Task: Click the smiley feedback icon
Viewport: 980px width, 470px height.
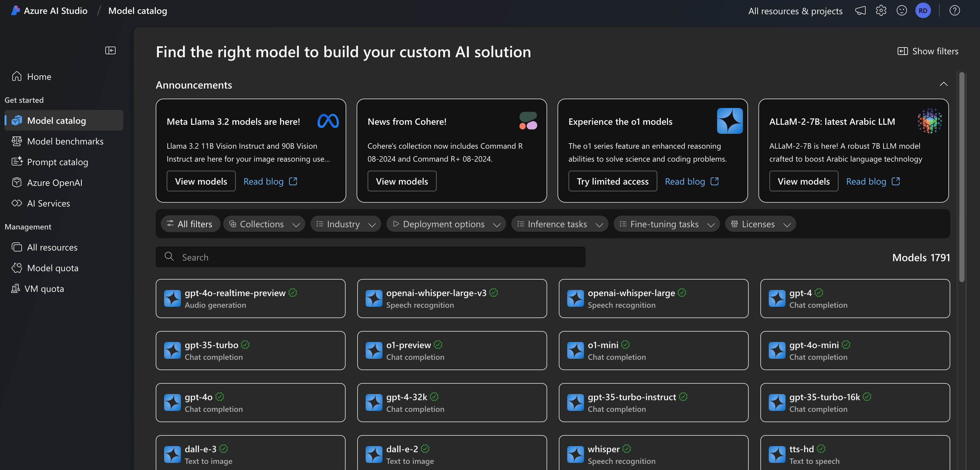Action: (902, 11)
